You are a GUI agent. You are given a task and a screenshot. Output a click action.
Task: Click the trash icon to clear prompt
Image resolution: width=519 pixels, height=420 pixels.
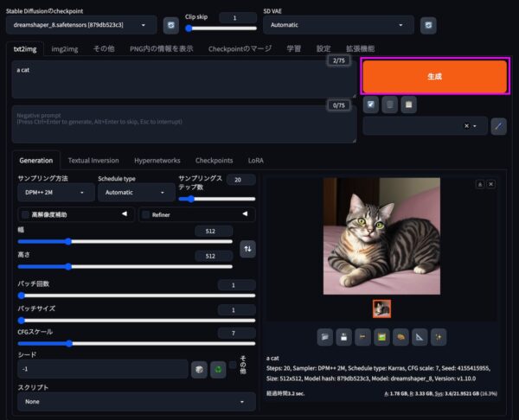[390, 105]
